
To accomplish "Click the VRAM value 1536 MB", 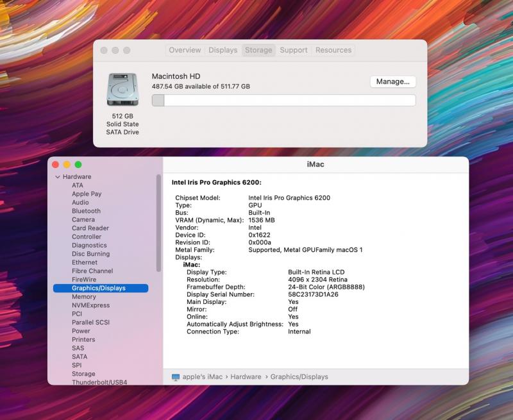I will coord(262,220).
